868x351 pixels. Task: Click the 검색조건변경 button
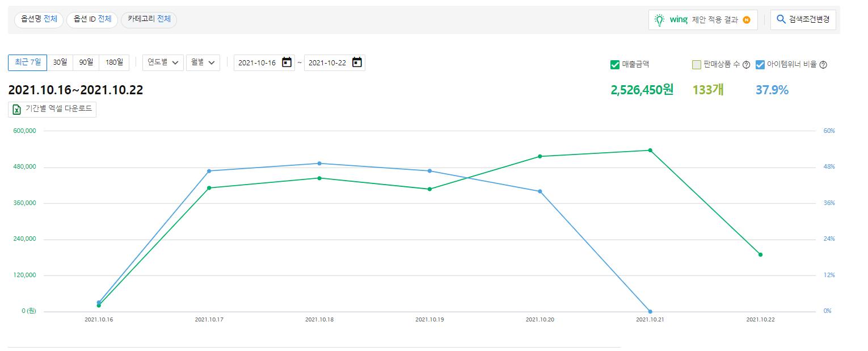tap(803, 19)
